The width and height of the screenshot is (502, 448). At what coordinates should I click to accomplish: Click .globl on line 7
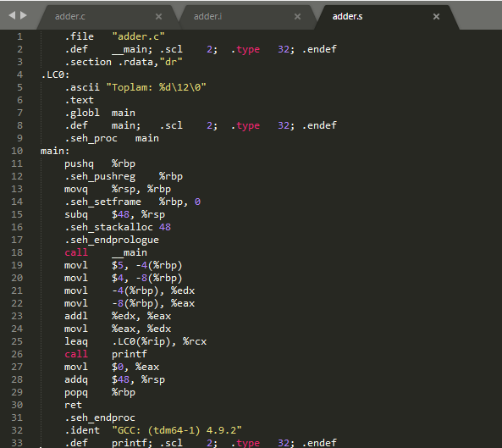coord(82,113)
